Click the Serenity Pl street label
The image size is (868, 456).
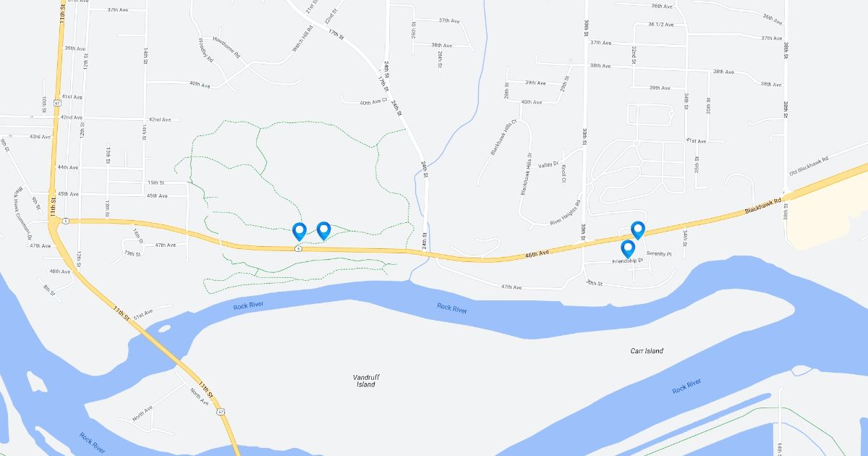tap(659, 254)
